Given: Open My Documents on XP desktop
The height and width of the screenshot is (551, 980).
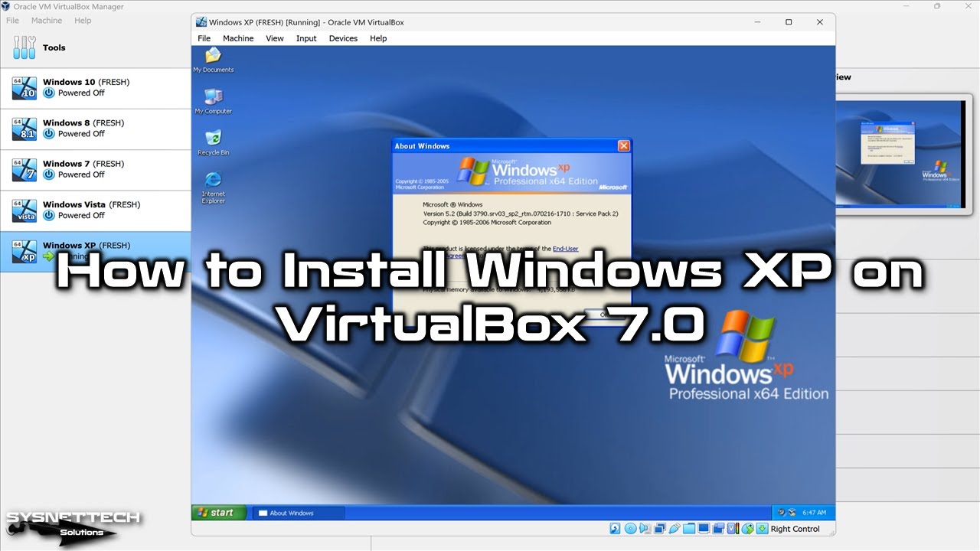Looking at the screenshot, I should click(x=213, y=60).
